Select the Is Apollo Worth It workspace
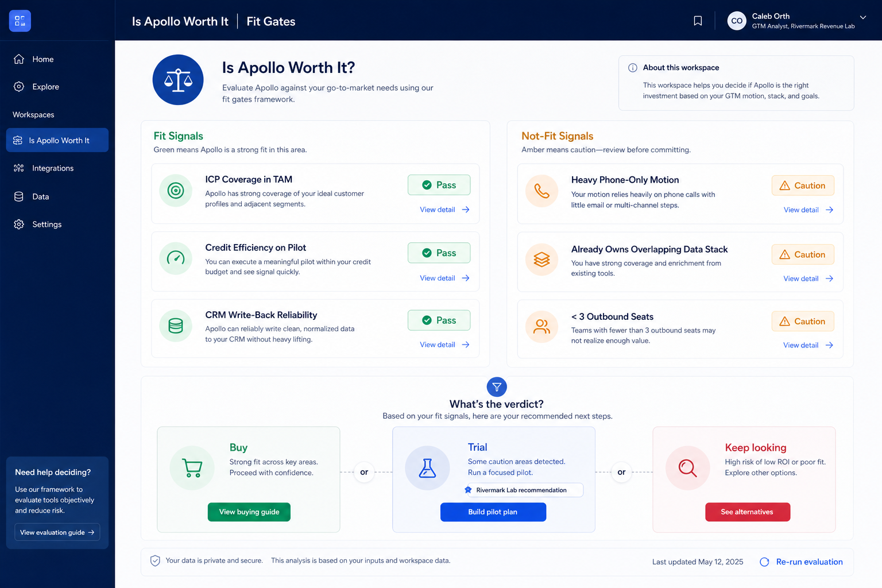This screenshot has width=882, height=588. coord(57,140)
